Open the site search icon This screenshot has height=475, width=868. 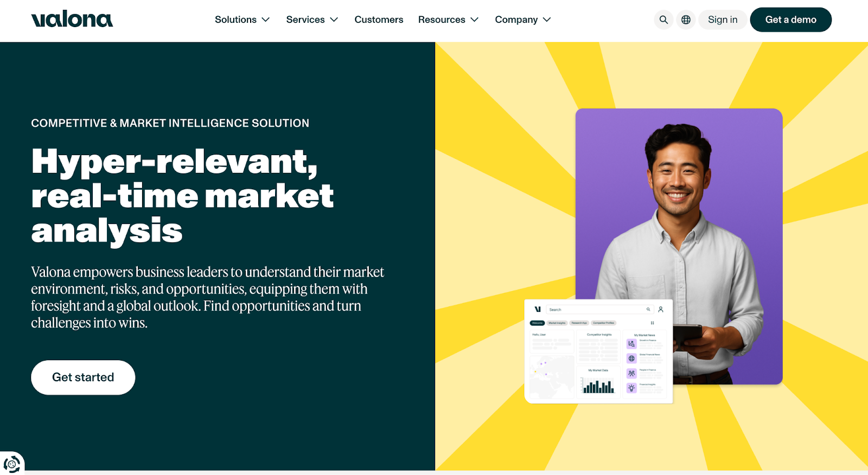pos(663,20)
